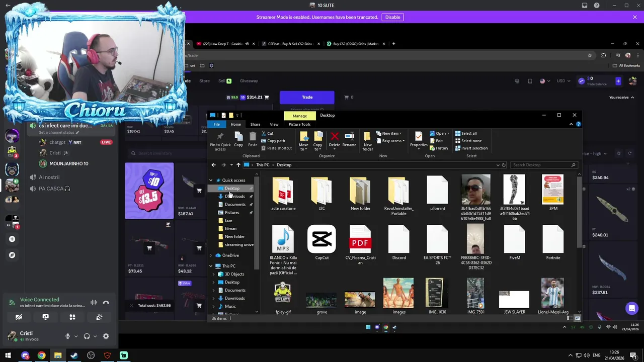This screenshot has height=362, width=644.
Task: Click Invert selection in the ribbon
Action: pyautogui.click(x=471, y=148)
